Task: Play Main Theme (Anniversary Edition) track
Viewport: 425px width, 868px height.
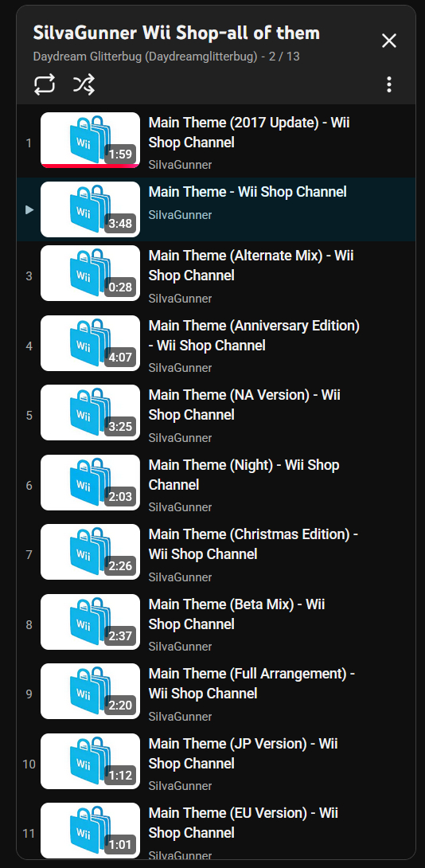Action: click(254, 335)
